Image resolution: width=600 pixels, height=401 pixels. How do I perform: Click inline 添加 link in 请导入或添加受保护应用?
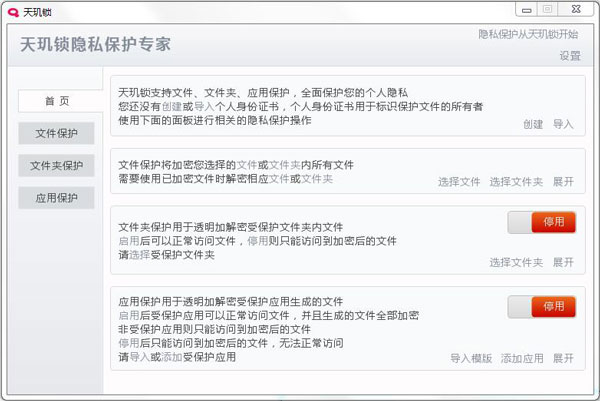(x=172, y=357)
